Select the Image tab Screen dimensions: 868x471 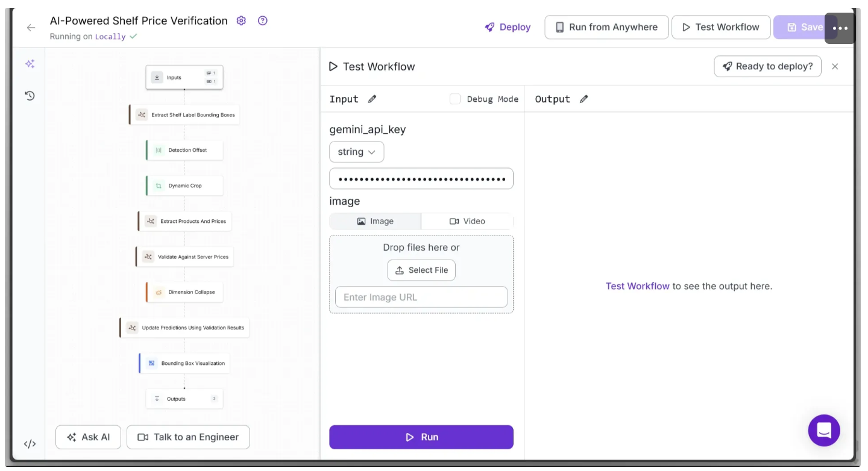click(x=375, y=221)
